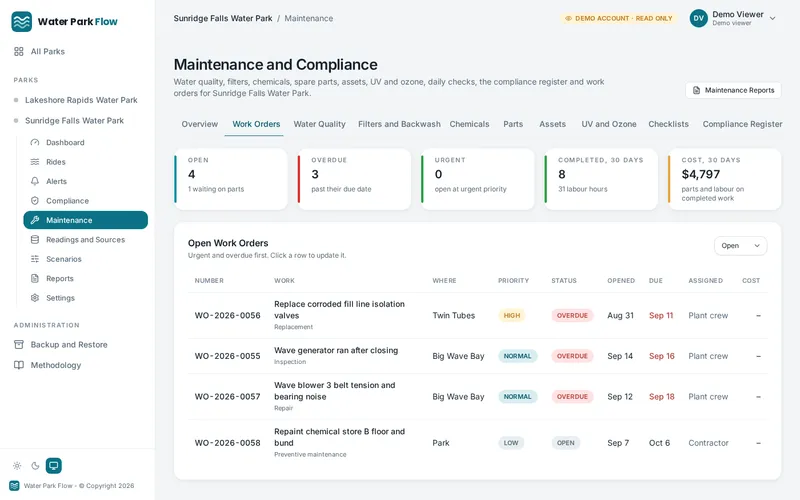Click the Cost, 30 Days summary card
The height and width of the screenshot is (500, 800).
point(724,179)
